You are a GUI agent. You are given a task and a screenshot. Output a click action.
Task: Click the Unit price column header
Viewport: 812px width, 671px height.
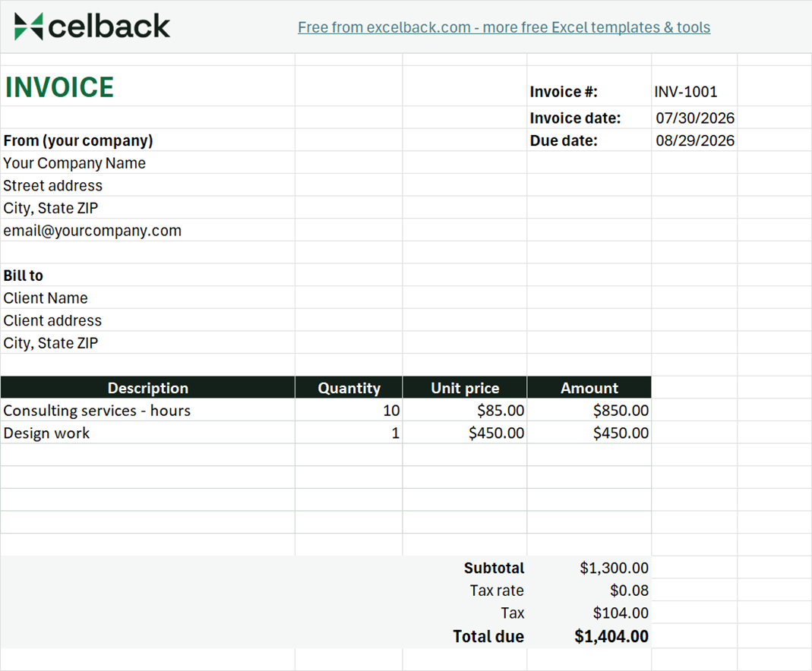tap(465, 387)
